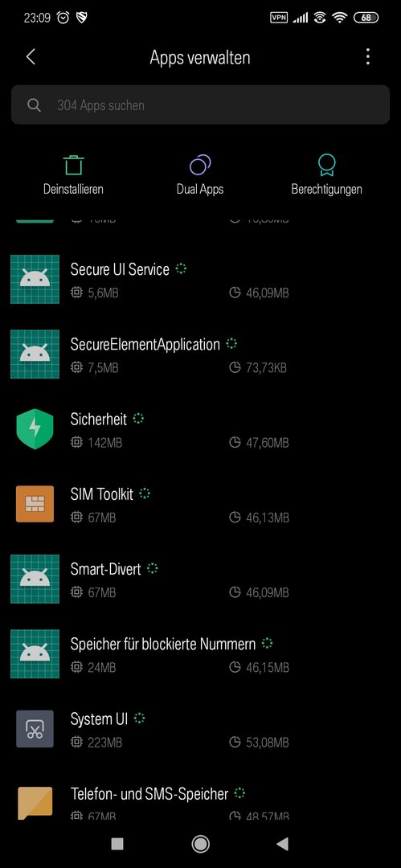Select the Sicherheit app name
The height and width of the screenshot is (868, 401).
point(99,419)
